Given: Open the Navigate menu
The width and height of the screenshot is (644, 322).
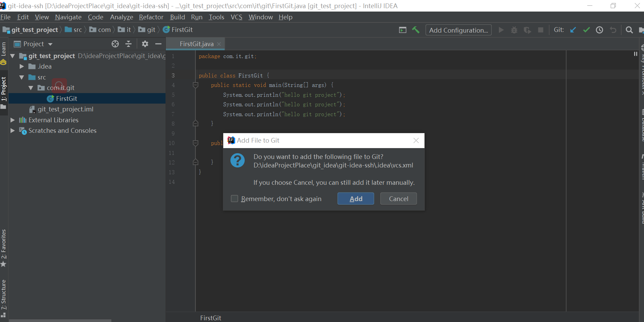Looking at the screenshot, I should tap(68, 17).
